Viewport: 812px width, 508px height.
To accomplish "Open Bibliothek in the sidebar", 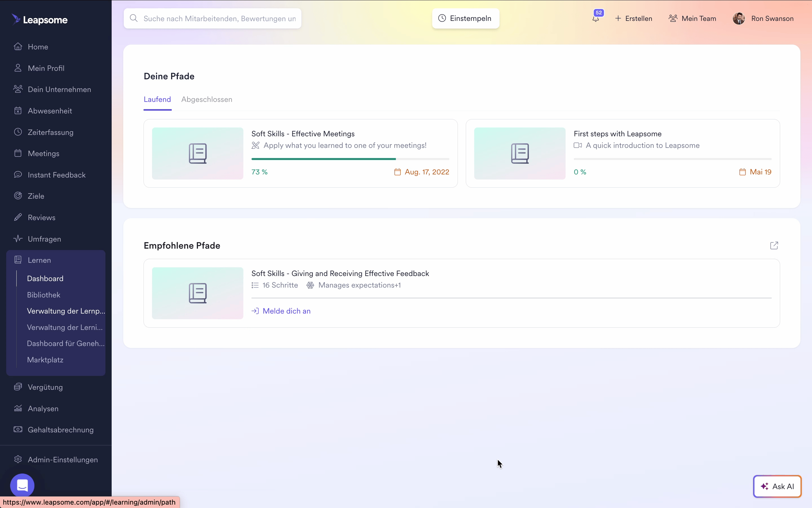I will tap(44, 295).
